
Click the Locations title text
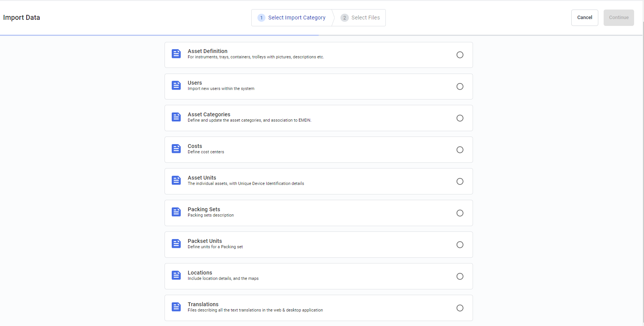200,273
